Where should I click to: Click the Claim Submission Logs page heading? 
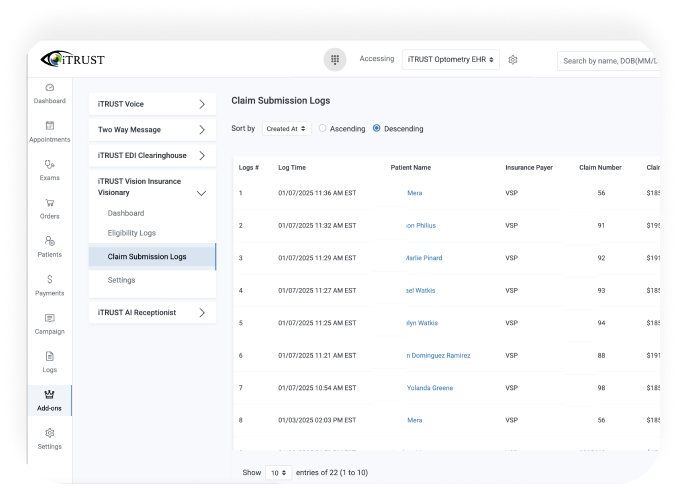pyautogui.click(x=281, y=101)
